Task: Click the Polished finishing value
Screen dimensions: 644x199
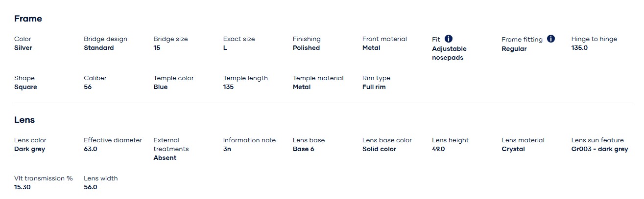Action: [306, 48]
